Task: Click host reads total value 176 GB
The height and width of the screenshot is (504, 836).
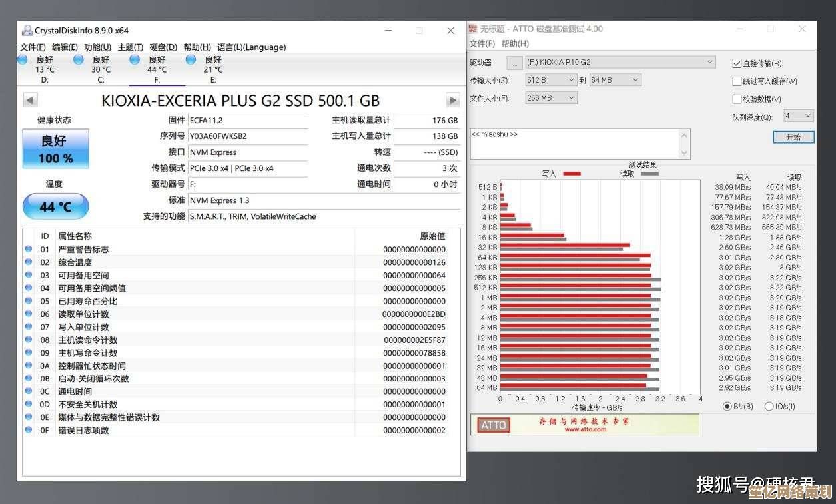Action: pyautogui.click(x=426, y=121)
